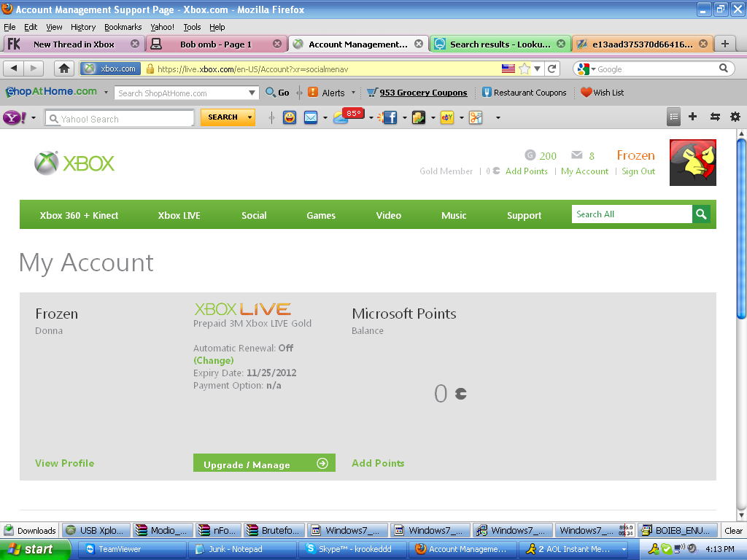Click the Windows start button
The width and height of the screenshot is (747, 560).
pos(34,549)
